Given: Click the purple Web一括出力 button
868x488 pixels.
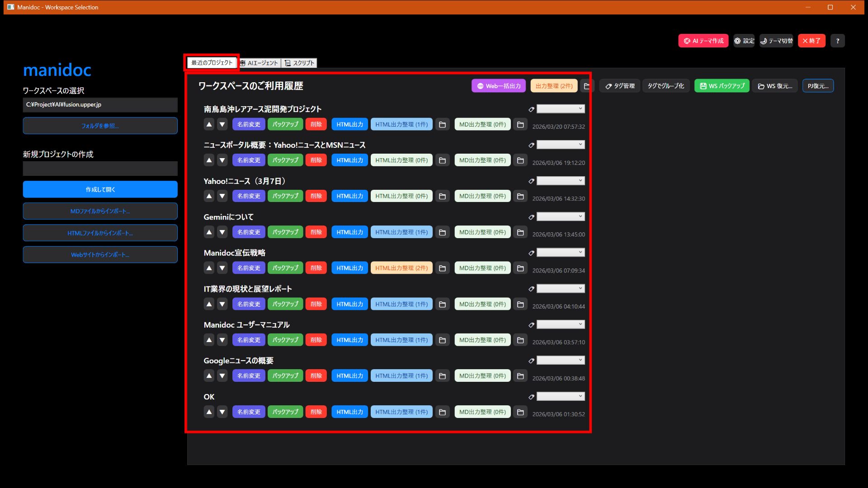Looking at the screenshot, I should pos(498,85).
